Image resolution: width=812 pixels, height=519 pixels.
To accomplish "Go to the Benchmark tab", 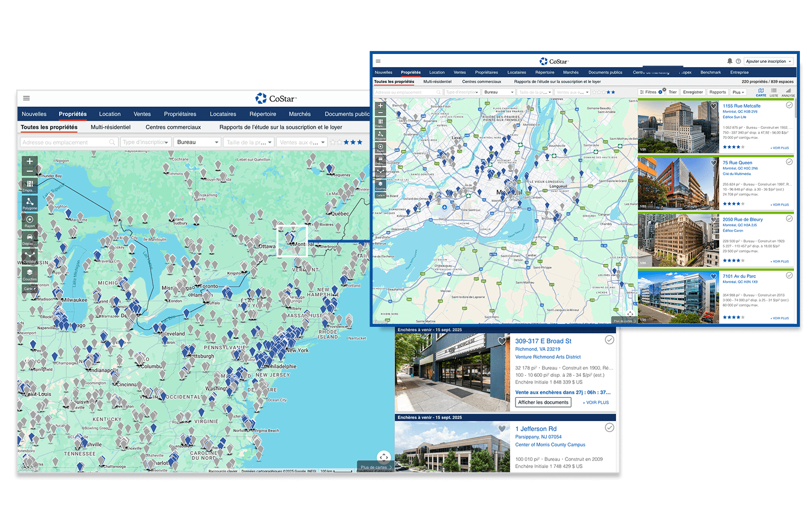I will tap(710, 73).
